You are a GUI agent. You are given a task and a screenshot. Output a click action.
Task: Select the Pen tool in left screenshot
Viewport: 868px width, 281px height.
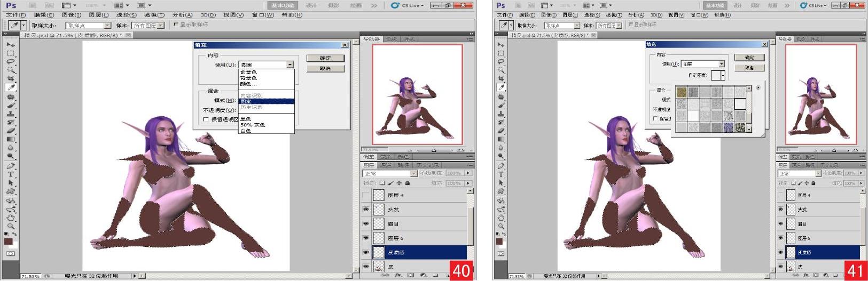[11, 166]
